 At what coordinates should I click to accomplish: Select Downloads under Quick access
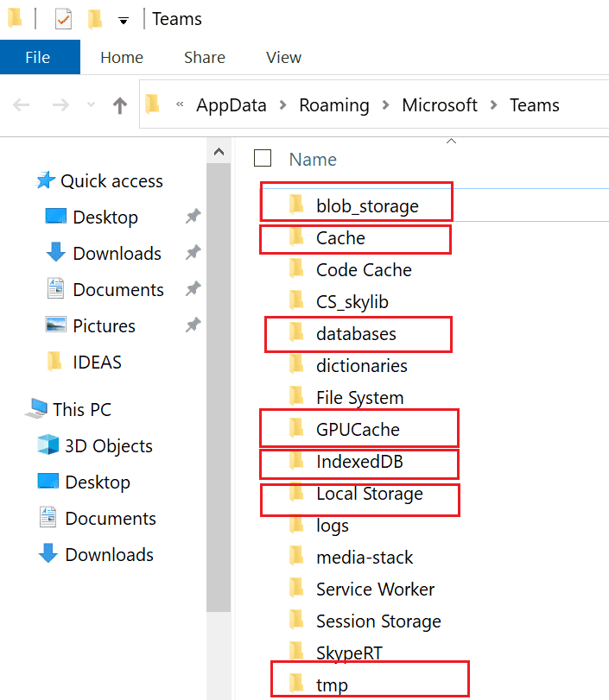pyautogui.click(x=117, y=254)
